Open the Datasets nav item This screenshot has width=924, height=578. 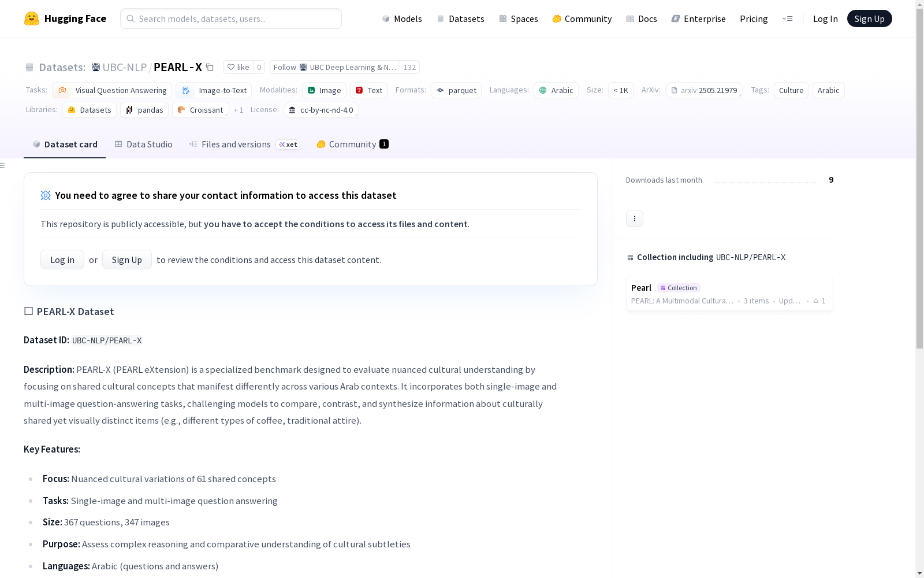[x=460, y=18]
